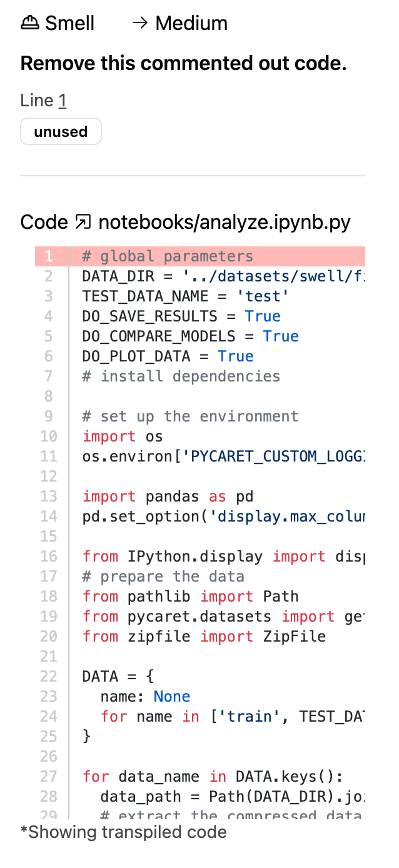399x868 pixels.
Task: Click the DO_SAVE_RESULTS code line
Action: pos(181,316)
